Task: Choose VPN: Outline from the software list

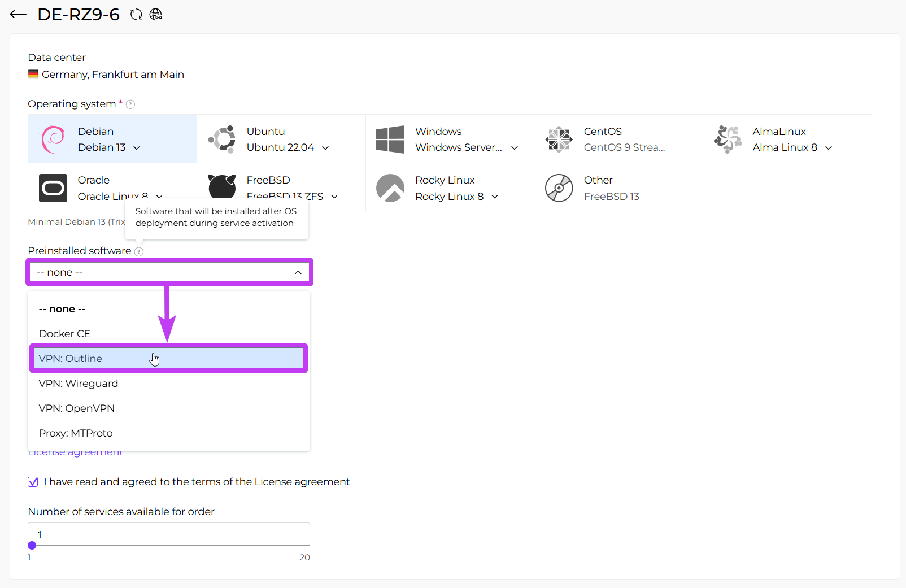Action: [x=169, y=359]
